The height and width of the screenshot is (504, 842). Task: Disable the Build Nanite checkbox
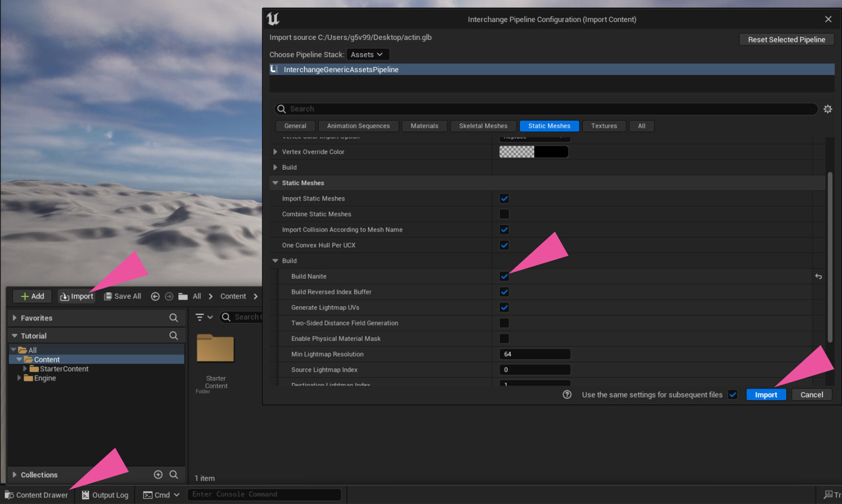(x=504, y=277)
